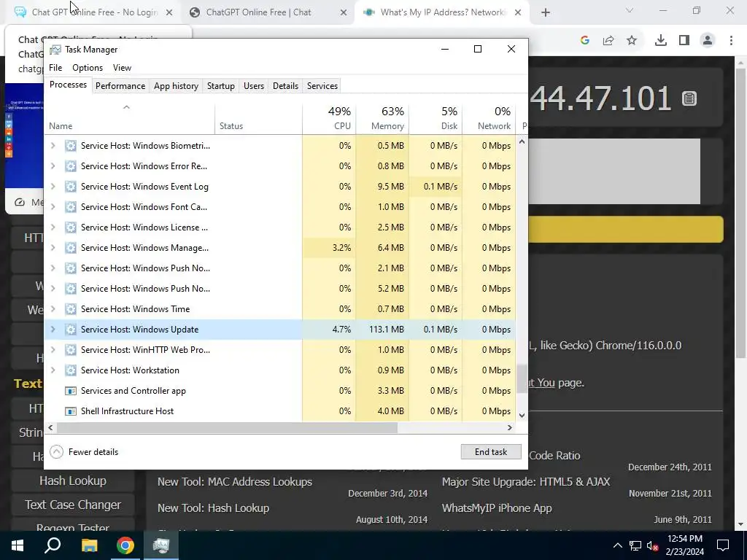Screen dimensions: 747x560
Task: Switch to the Details tab
Action: coord(285,86)
